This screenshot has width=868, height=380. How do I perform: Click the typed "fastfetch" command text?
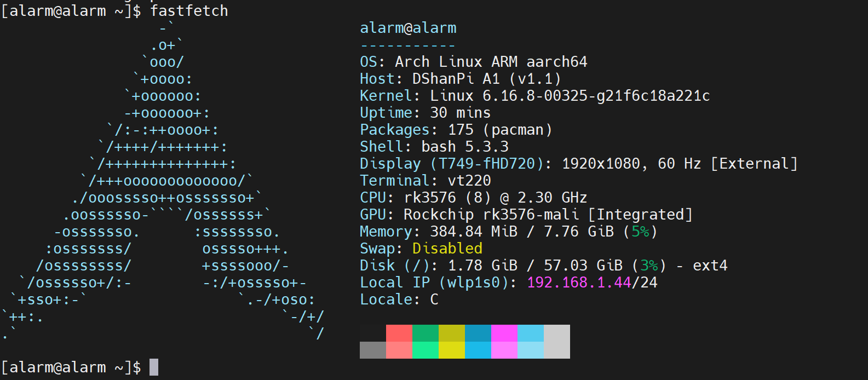pyautogui.click(x=189, y=11)
